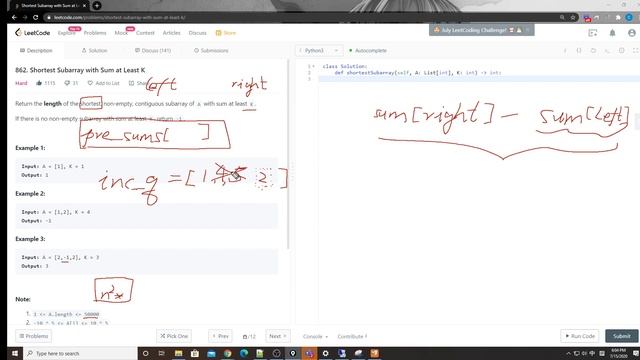Open File Explorer from the taskbar

click(x=178, y=353)
